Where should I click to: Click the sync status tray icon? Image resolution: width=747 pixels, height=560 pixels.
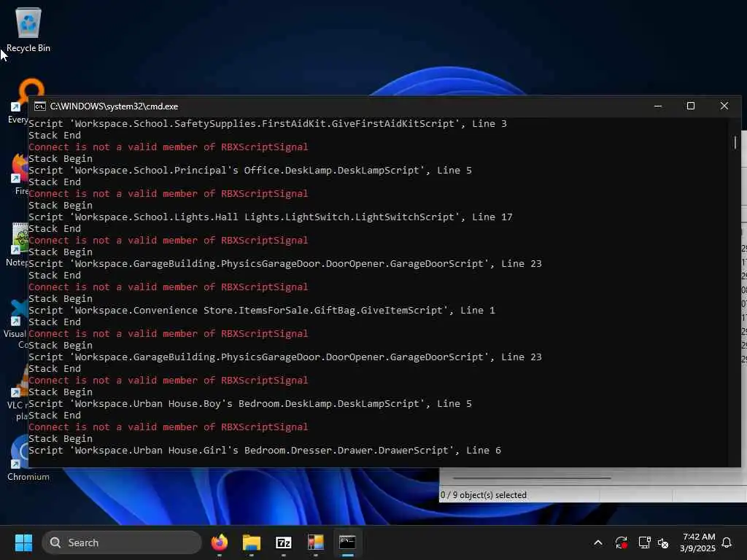[622, 542]
